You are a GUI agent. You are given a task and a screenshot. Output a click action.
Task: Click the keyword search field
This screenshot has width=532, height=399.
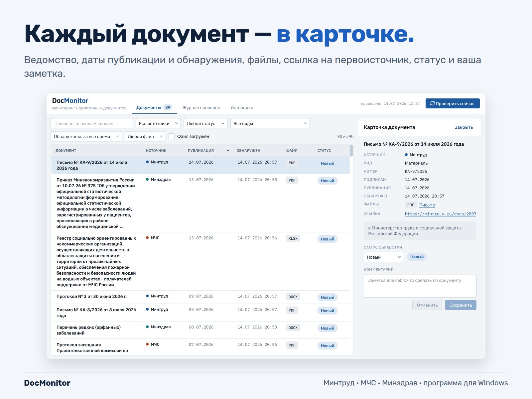(92, 123)
